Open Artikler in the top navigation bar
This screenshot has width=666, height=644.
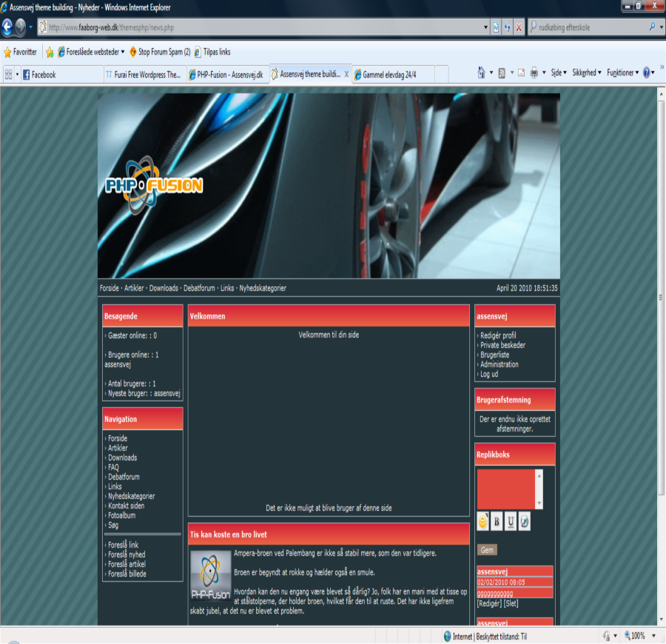pyautogui.click(x=134, y=288)
